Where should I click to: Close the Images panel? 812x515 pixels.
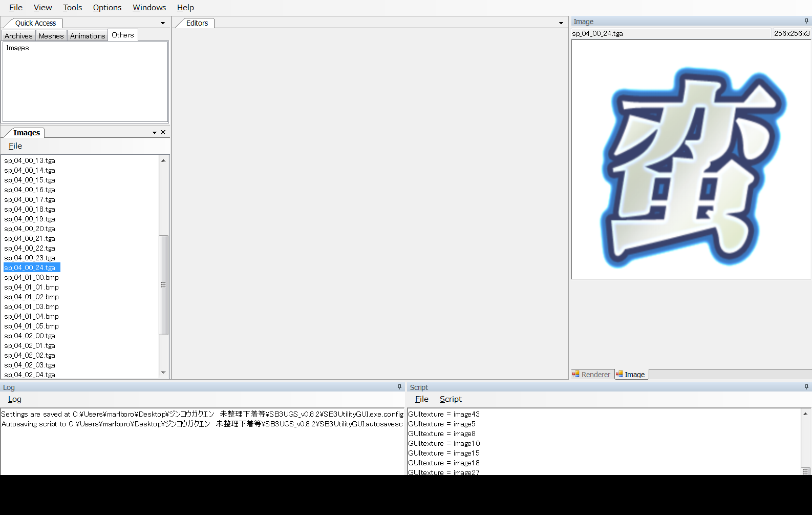(x=163, y=132)
